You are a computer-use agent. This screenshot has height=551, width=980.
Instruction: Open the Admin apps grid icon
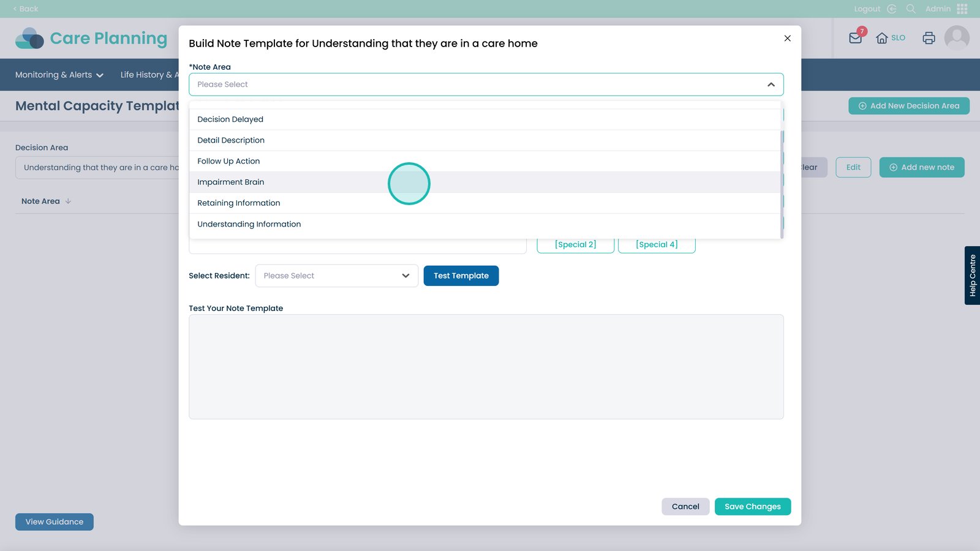(962, 9)
